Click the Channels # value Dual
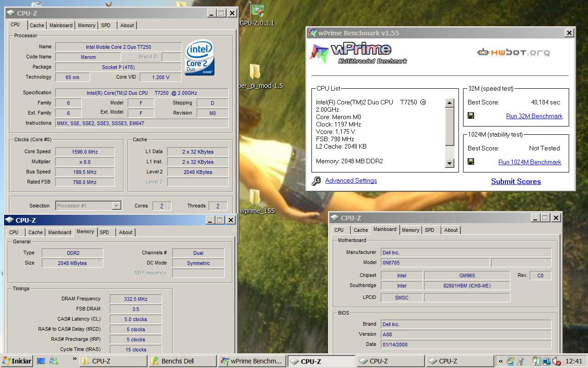 click(198, 253)
